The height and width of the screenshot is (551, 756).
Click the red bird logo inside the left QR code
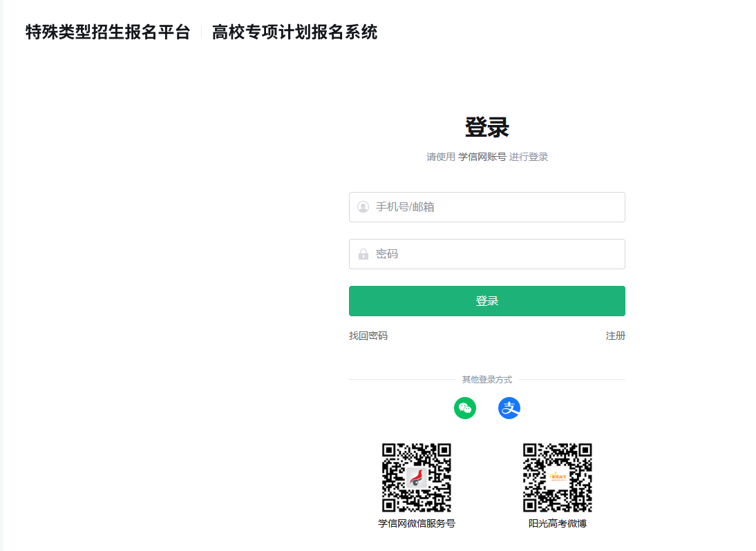click(x=417, y=477)
